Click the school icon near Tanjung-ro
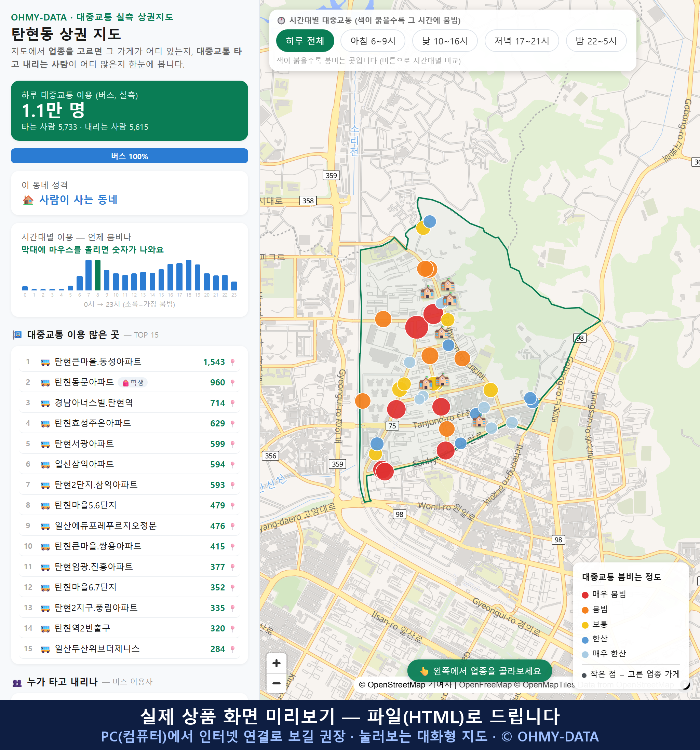This screenshot has width=700, height=750. click(x=479, y=421)
